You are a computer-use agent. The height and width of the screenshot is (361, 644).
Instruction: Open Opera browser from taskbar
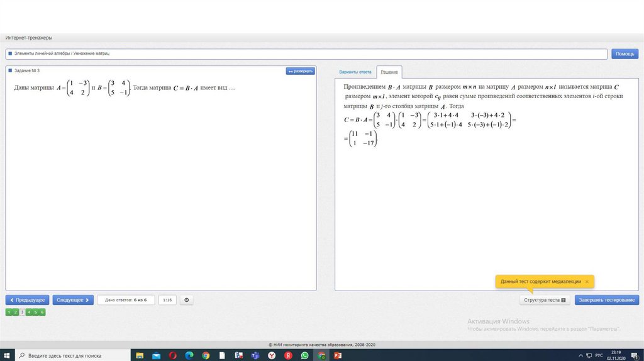172,355
